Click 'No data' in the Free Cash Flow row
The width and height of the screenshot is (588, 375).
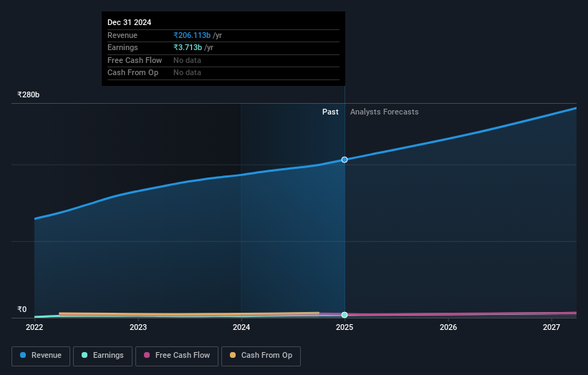pyautogui.click(x=187, y=60)
